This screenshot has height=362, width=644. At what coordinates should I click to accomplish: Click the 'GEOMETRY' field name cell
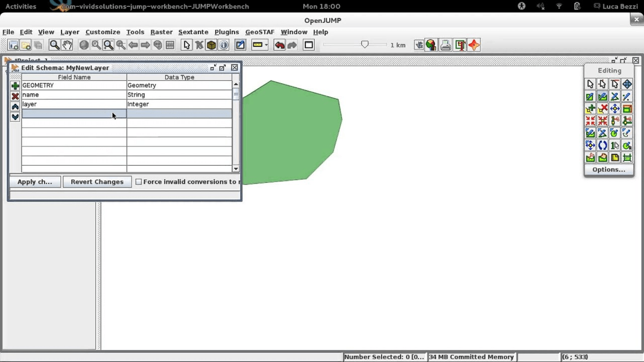(x=74, y=85)
